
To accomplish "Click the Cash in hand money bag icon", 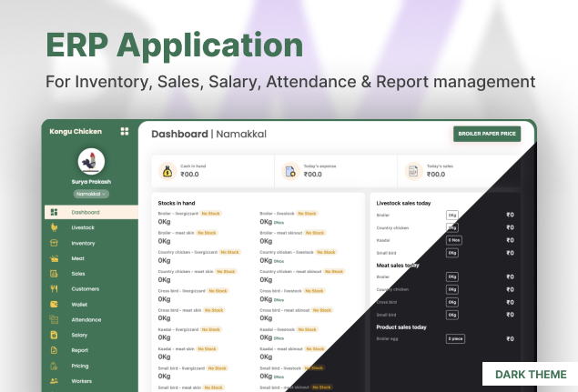I will click(167, 171).
